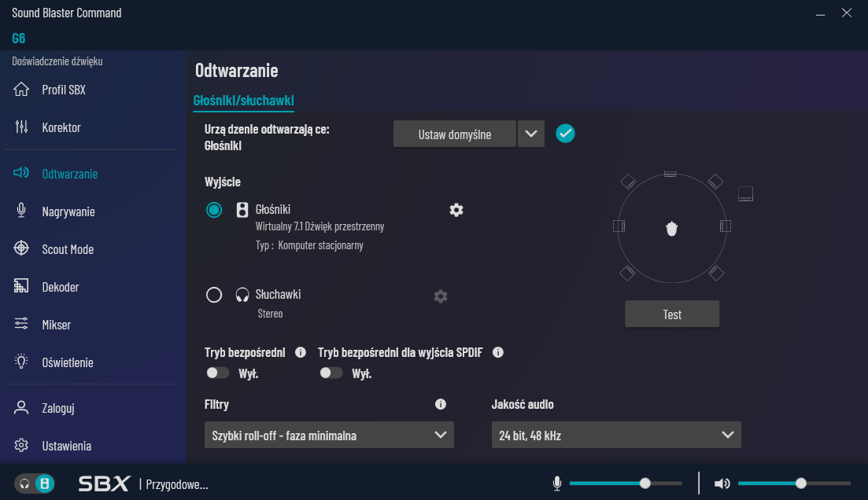Click the Scout Mode crosshair icon
The height and width of the screenshot is (500, 868).
click(21, 248)
